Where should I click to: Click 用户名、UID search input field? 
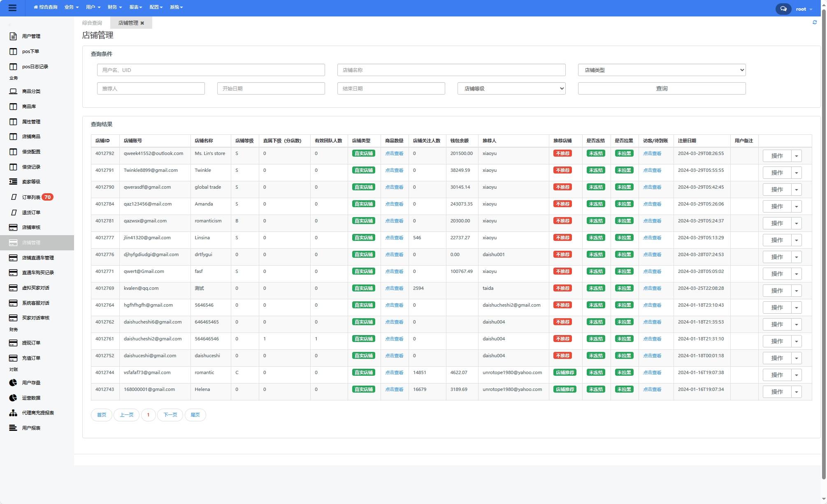coord(211,69)
